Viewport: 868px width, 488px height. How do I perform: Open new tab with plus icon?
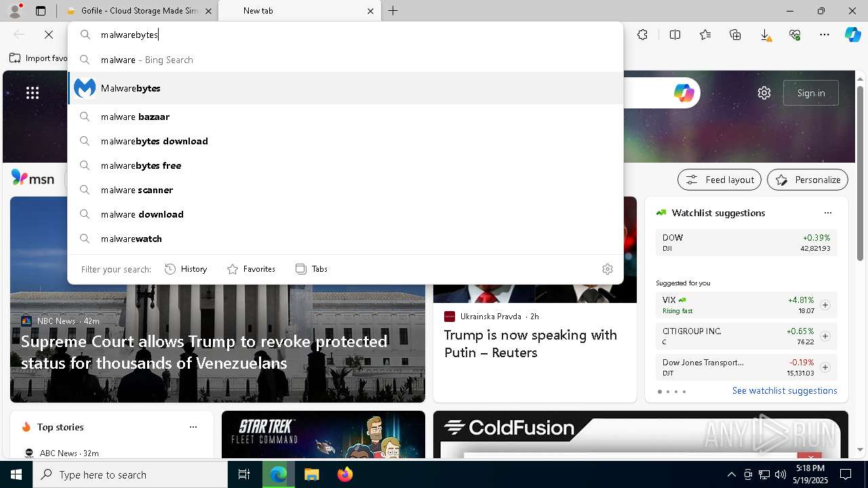pos(393,11)
